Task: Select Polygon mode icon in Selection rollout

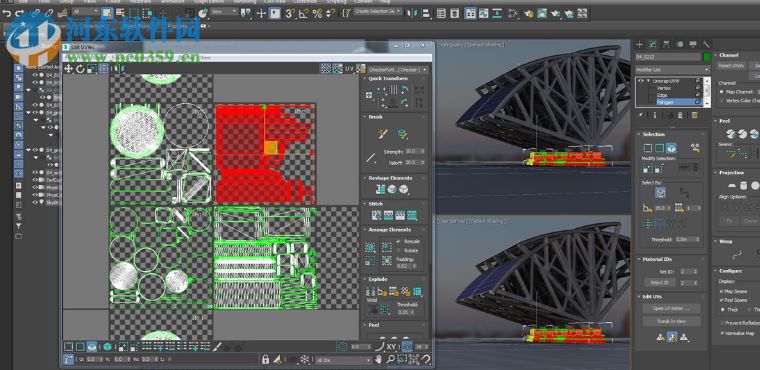Action: pyautogui.click(x=671, y=148)
